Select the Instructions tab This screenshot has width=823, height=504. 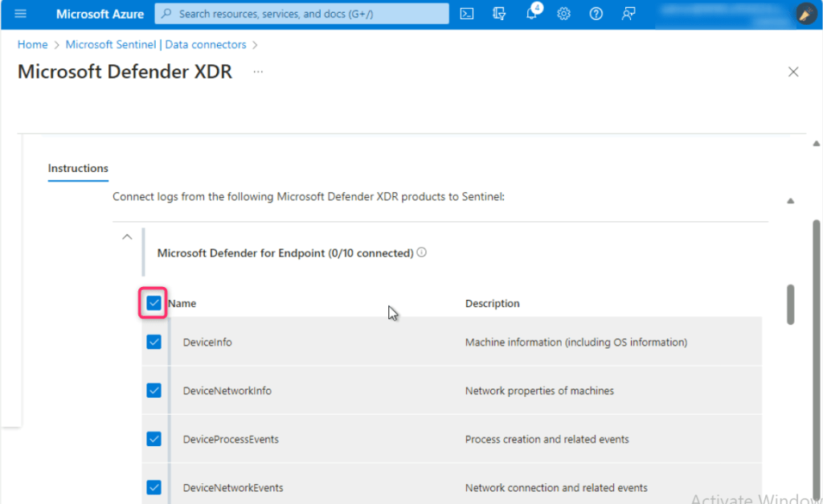point(78,168)
